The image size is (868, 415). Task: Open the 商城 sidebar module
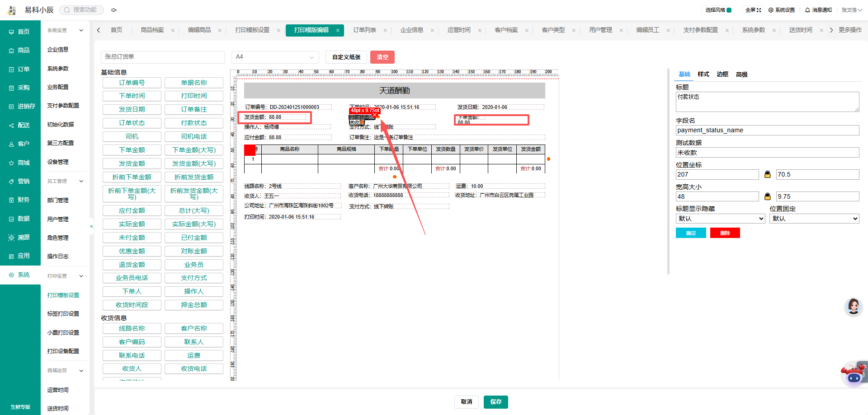(20, 163)
